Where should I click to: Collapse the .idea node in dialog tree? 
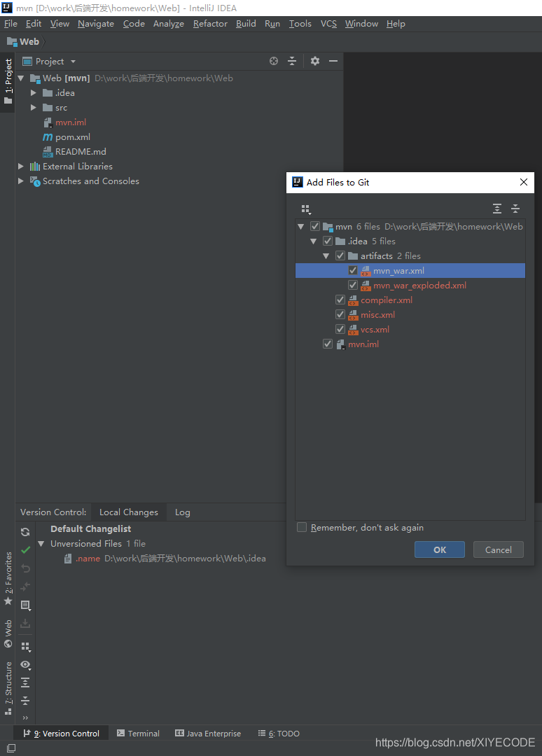tap(314, 241)
